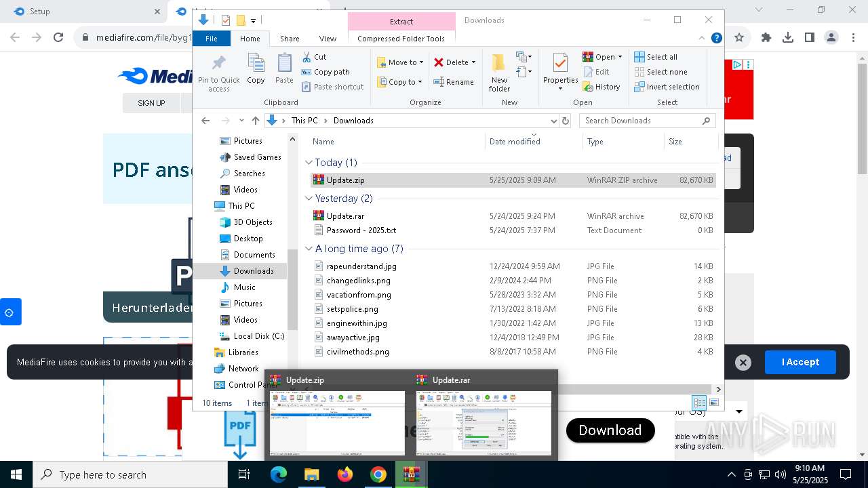Open address bar history dropdown
This screenshot has height=488, width=868.
pos(553,121)
